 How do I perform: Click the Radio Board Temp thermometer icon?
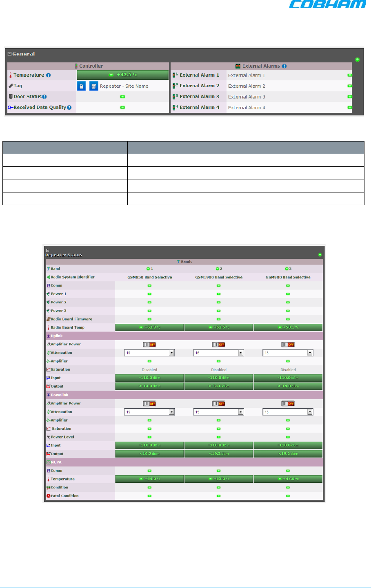click(48, 327)
